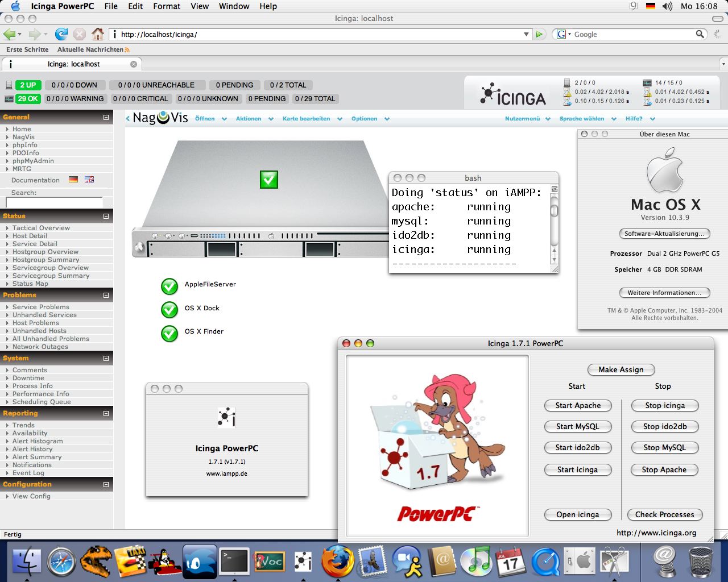Open the Format menu
Screen dimensions: 728x582
click(167, 6)
